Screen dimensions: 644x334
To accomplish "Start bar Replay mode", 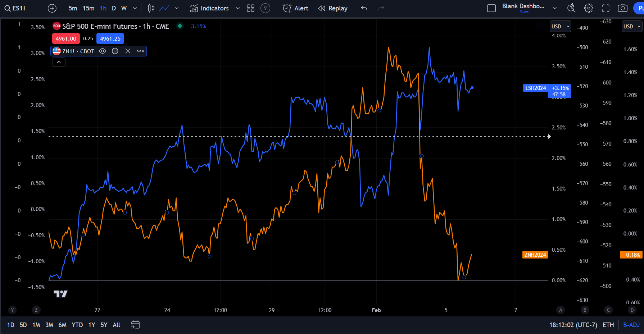I will click(x=333, y=8).
